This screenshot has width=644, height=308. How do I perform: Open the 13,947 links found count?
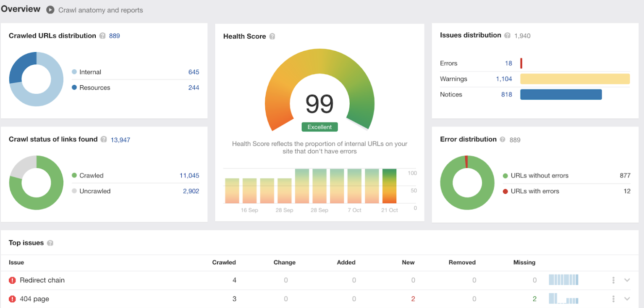tap(120, 140)
